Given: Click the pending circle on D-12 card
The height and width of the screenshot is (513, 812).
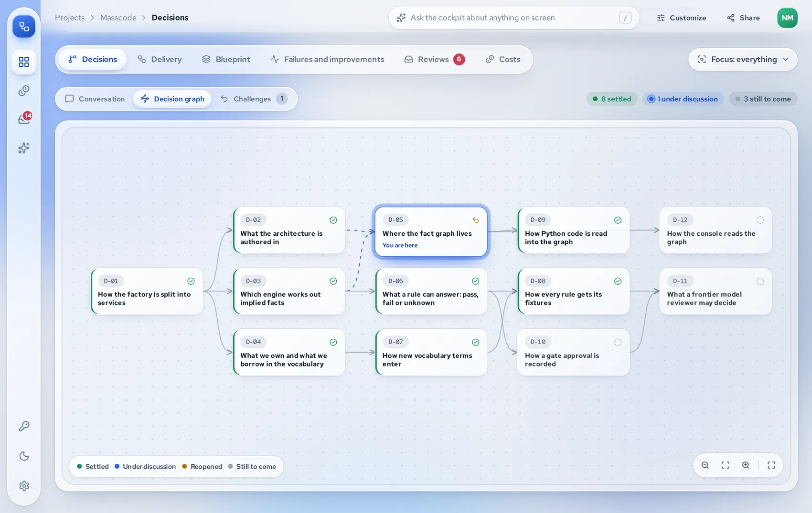Looking at the screenshot, I should (760, 220).
